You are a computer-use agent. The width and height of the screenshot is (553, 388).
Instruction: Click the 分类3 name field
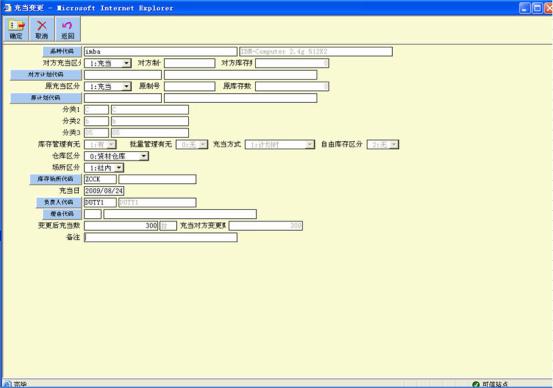pyautogui.click(x=150, y=133)
